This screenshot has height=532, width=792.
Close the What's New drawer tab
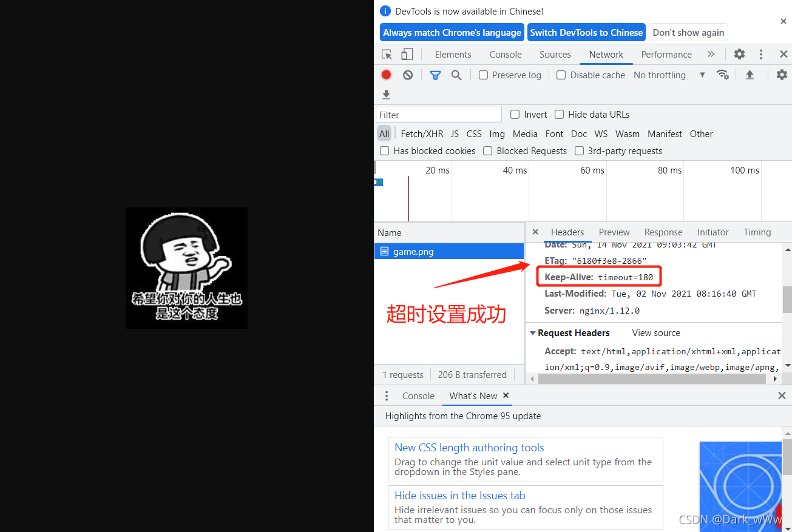(506, 396)
